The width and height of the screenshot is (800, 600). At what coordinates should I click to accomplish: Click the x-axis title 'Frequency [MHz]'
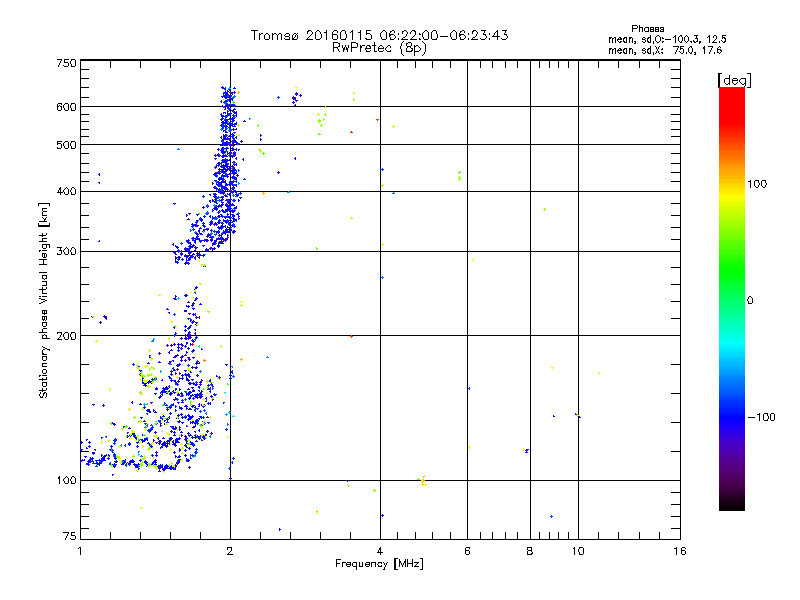tap(379, 564)
